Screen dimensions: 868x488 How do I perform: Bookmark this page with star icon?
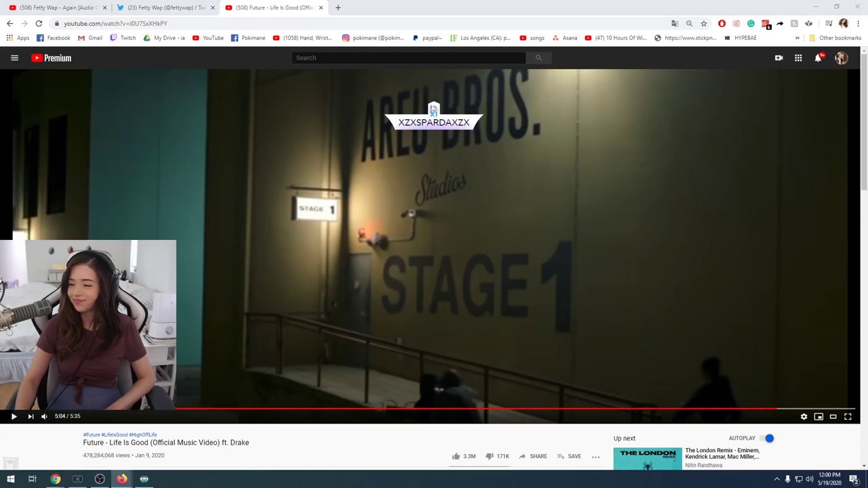pos(703,24)
